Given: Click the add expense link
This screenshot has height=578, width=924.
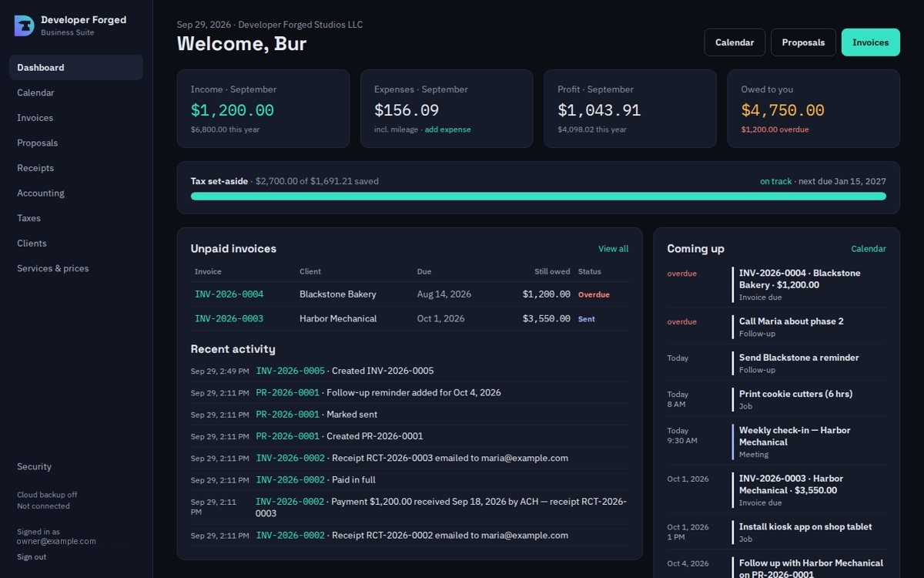Looking at the screenshot, I should (x=448, y=129).
